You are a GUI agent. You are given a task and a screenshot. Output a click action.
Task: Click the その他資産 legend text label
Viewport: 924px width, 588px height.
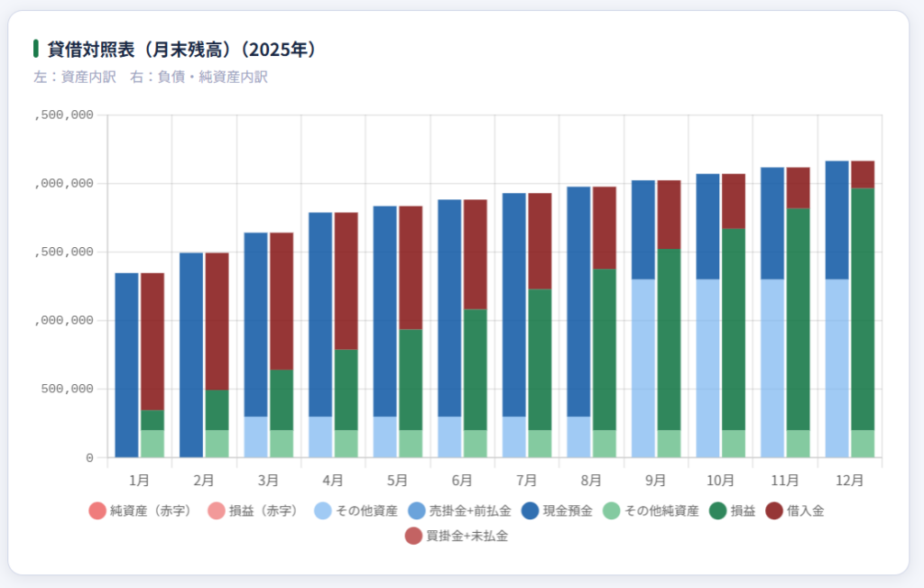[x=365, y=510]
